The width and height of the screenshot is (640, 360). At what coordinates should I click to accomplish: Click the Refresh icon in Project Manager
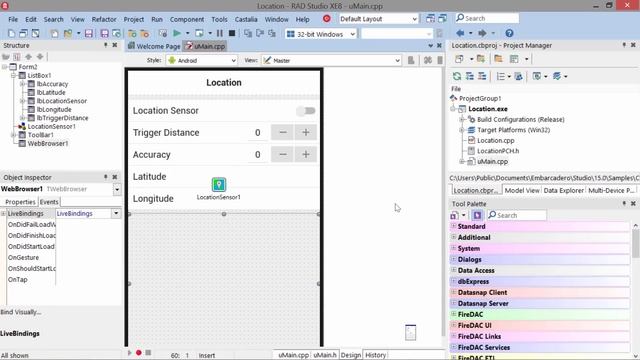[457, 76]
